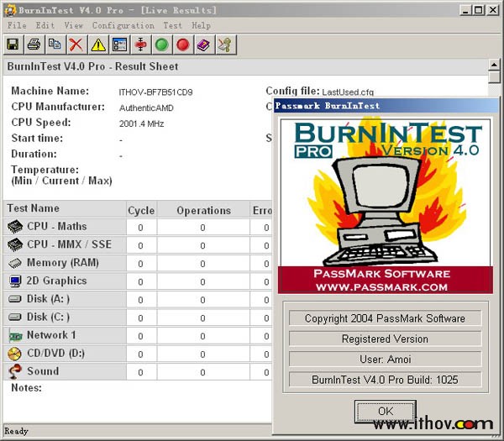The height and width of the screenshot is (441, 504).
Task: Click the 'Memory (RAM)' test name
Action: click(x=63, y=263)
